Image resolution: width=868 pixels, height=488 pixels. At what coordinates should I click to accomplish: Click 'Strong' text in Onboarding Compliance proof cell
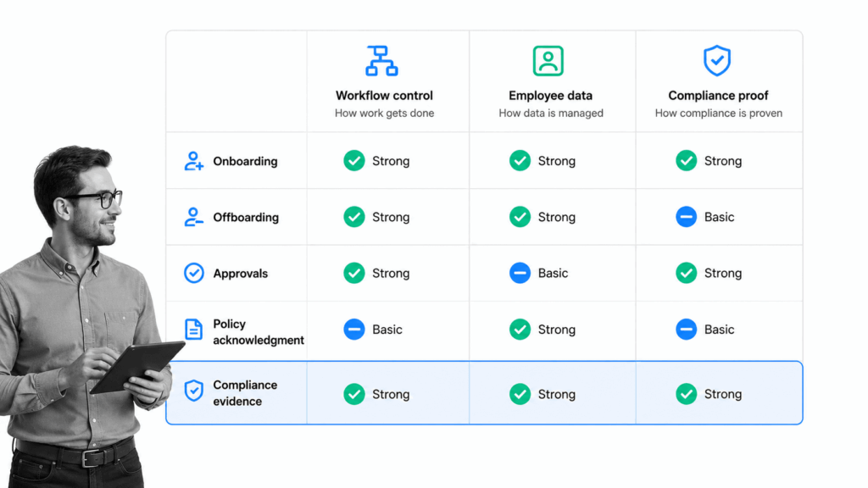click(x=723, y=161)
